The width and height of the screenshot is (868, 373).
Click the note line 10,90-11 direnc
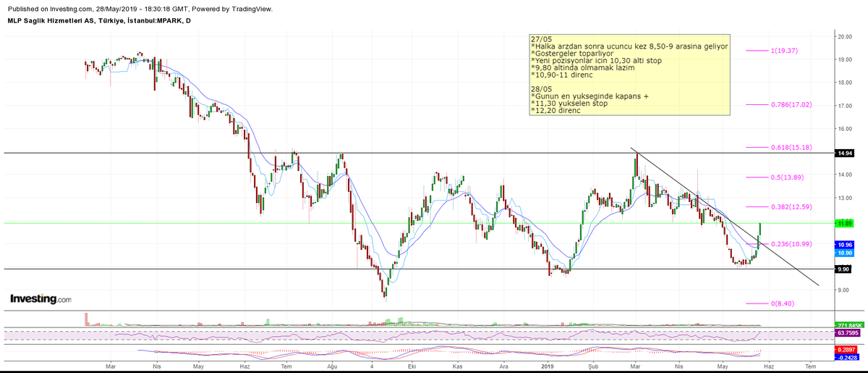(562, 75)
